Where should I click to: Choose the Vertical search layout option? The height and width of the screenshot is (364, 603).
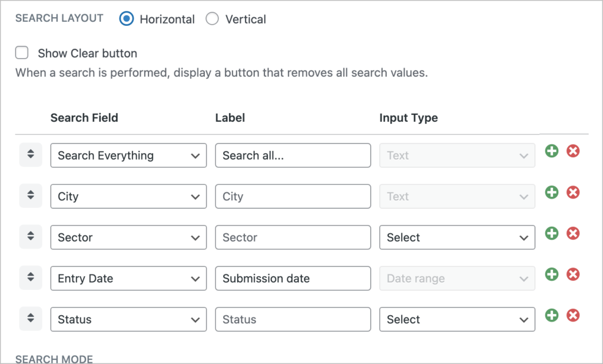point(212,19)
